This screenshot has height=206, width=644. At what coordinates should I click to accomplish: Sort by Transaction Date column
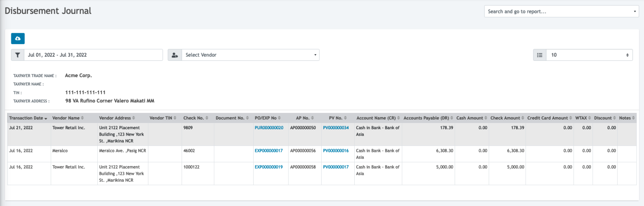28,118
